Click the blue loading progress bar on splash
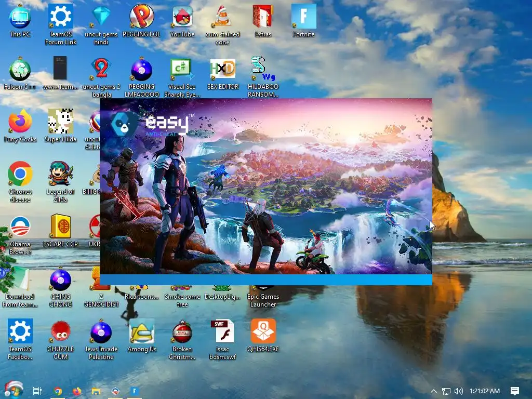 point(266,280)
